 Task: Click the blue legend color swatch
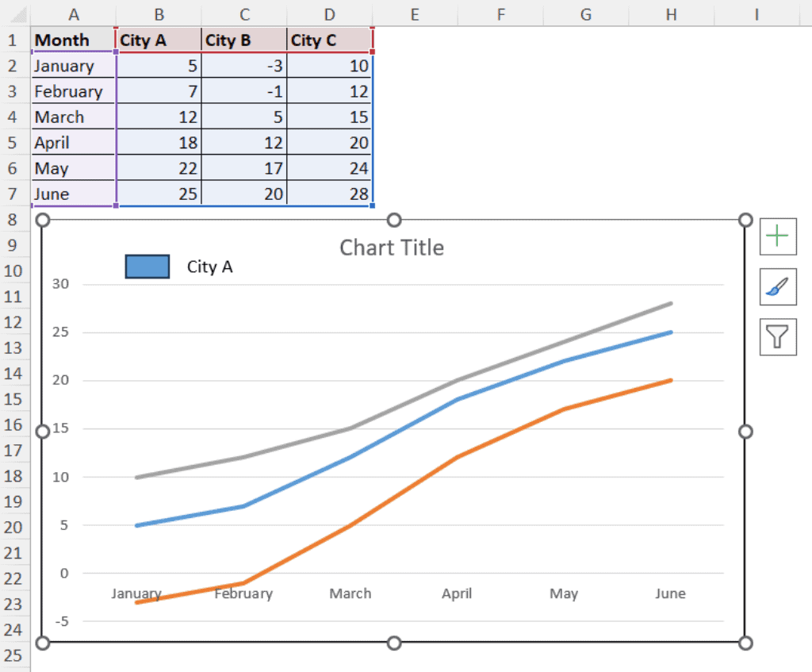147,266
